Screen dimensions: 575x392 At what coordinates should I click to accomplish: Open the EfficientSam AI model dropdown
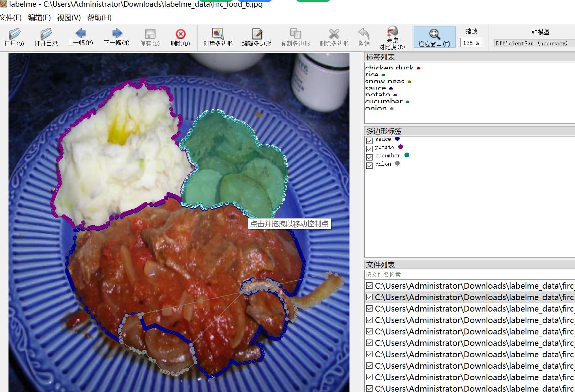[534, 43]
